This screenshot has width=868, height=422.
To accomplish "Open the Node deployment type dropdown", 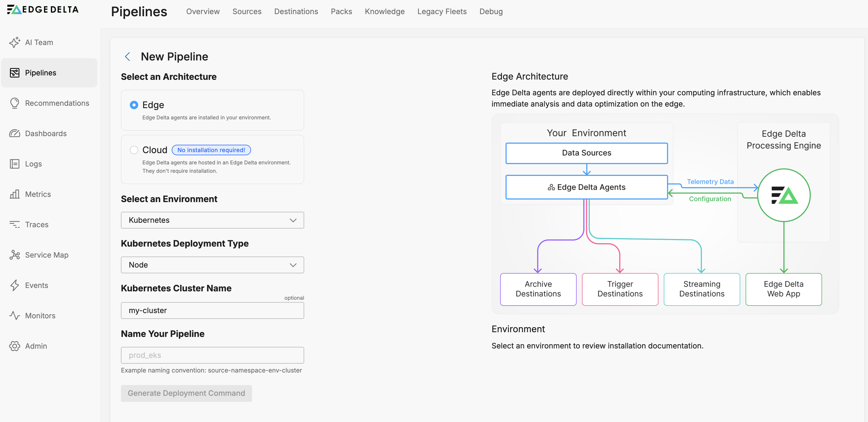I will (212, 265).
